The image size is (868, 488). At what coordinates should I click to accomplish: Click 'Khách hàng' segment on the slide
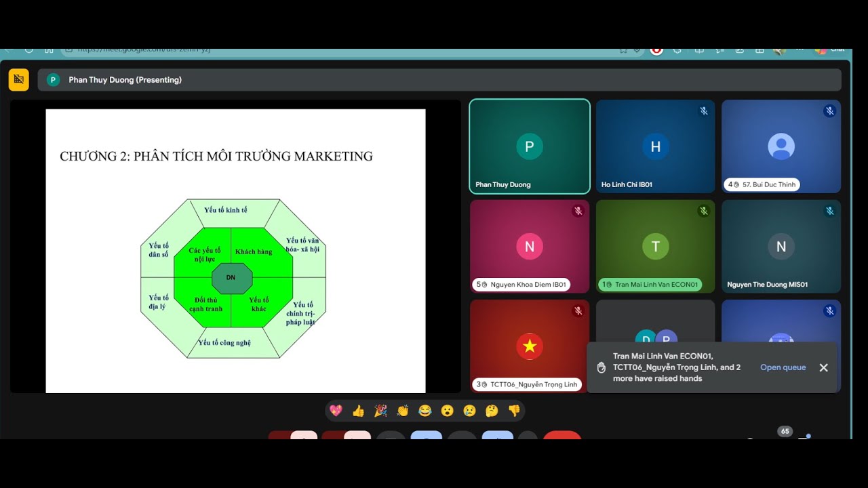[x=254, y=252]
